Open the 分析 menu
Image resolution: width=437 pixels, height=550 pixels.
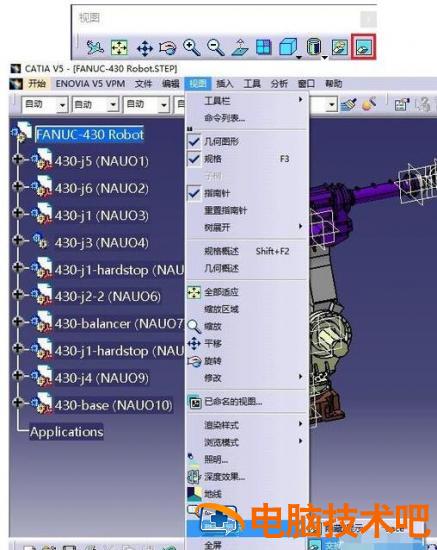(x=279, y=83)
